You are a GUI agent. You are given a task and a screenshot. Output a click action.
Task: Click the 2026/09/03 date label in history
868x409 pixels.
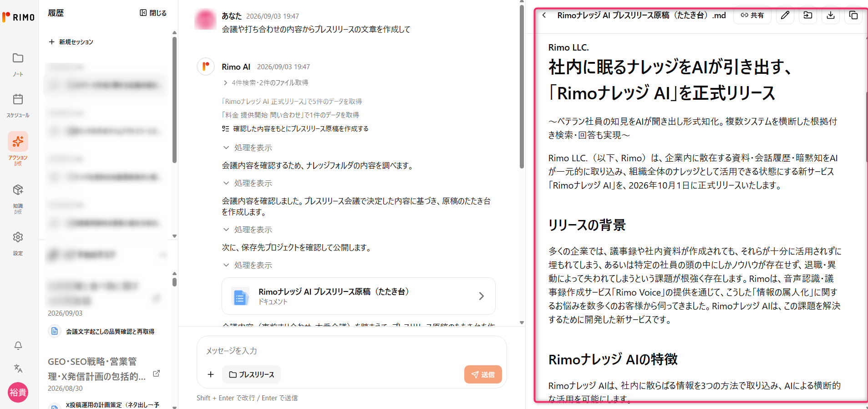[65, 313]
